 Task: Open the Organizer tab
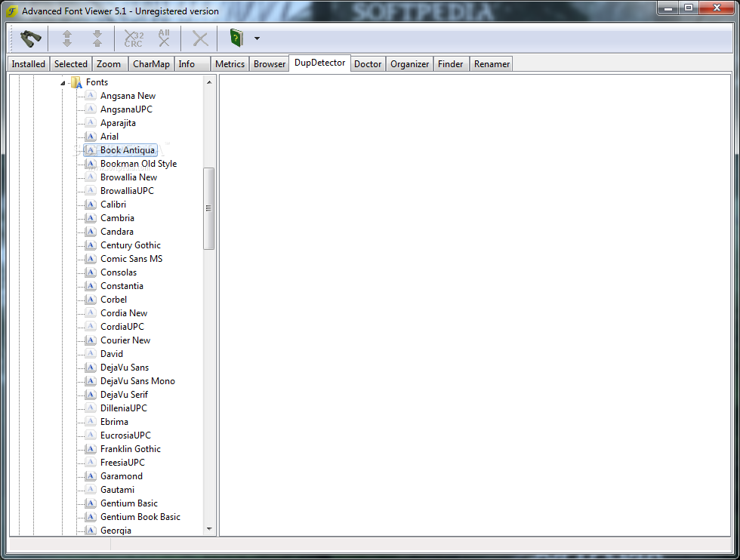click(409, 63)
